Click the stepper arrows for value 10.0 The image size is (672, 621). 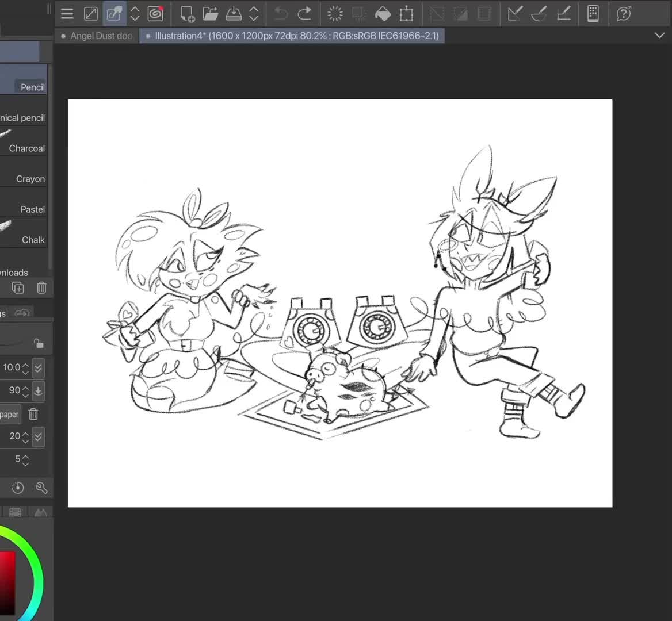click(26, 368)
